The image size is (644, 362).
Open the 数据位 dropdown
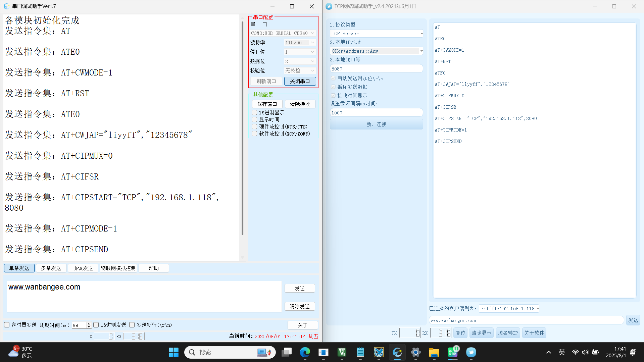point(299,61)
